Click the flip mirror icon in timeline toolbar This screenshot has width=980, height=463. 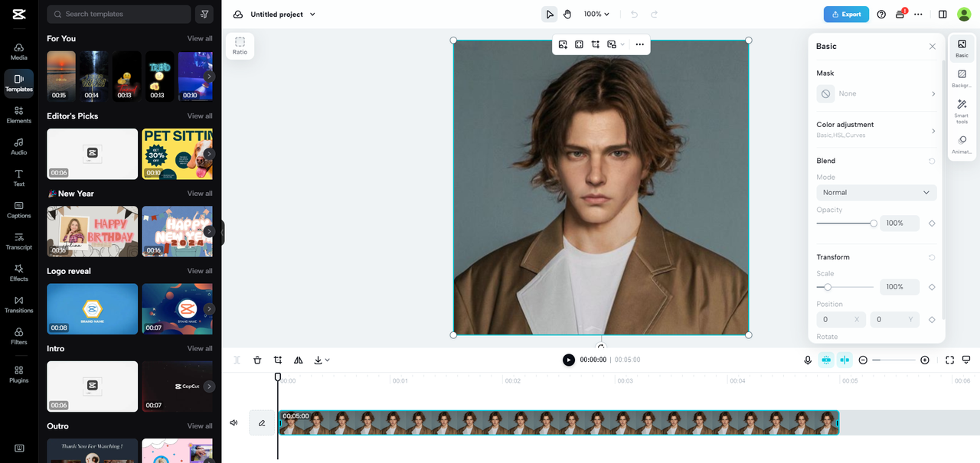(299, 360)
